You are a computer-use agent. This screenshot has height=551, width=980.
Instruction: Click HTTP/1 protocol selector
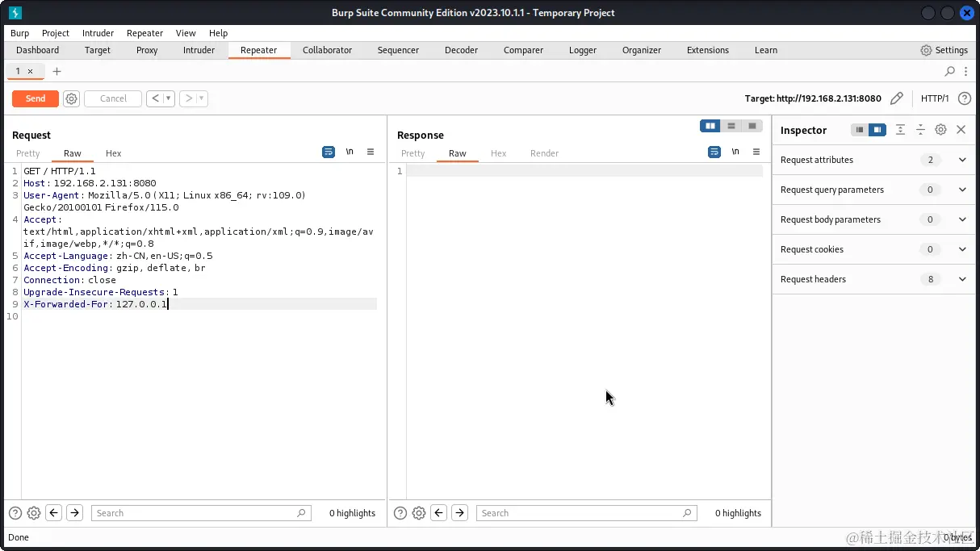pyautogui.click(x=935, y=98)
